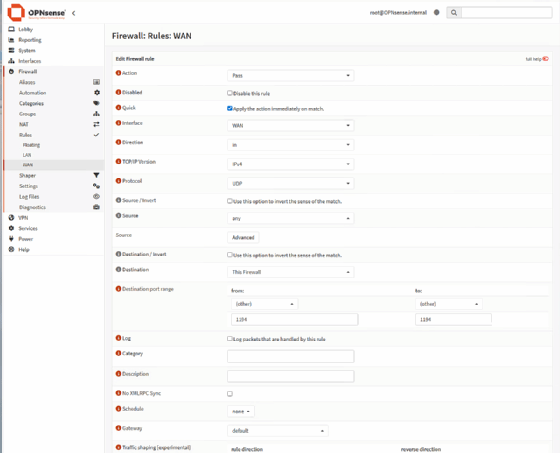This screenshot has height=453, width=560.
Task: Click the NAT exchange arrows icon
Action: coord(96,124)
